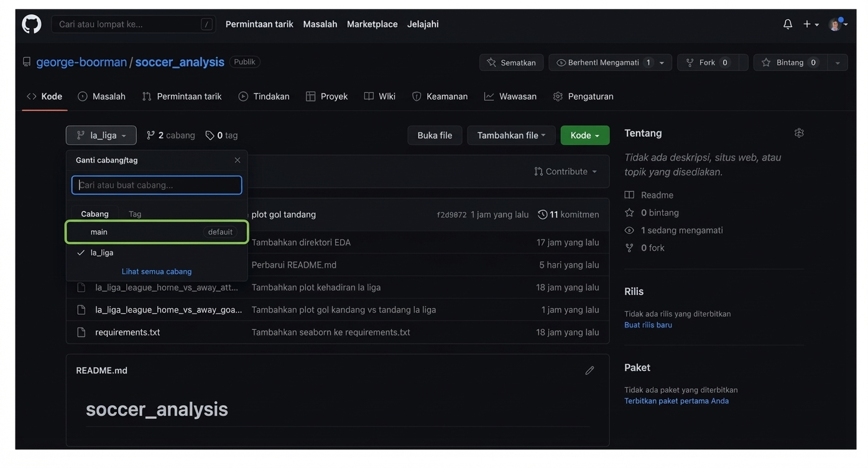The image size is (868, 468).
Task: Toggle the la_liga branch selector
Action: pyautogui.click(x=101, y=135)
